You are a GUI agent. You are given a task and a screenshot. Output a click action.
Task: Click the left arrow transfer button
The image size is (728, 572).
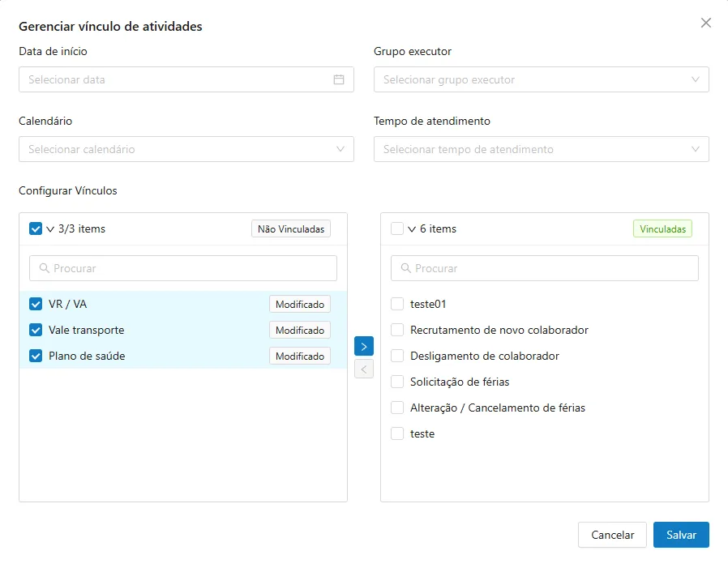pyautogui.click(x=363, y=369)
